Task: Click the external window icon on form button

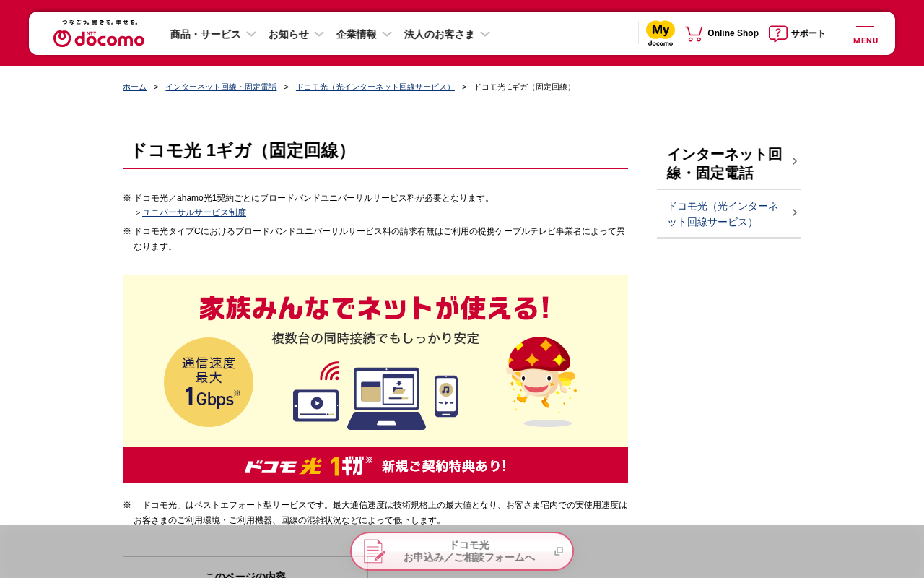Action: pyautogui.click(x=559, y=551)
